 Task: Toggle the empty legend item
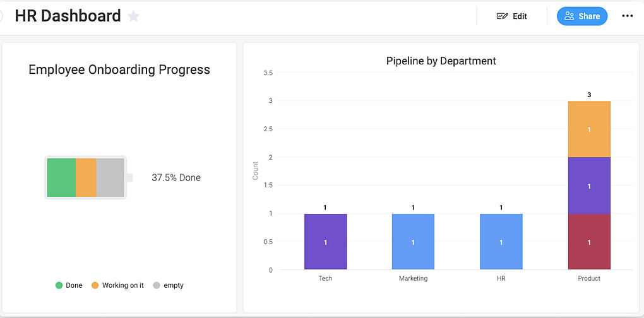click(168, 285)
